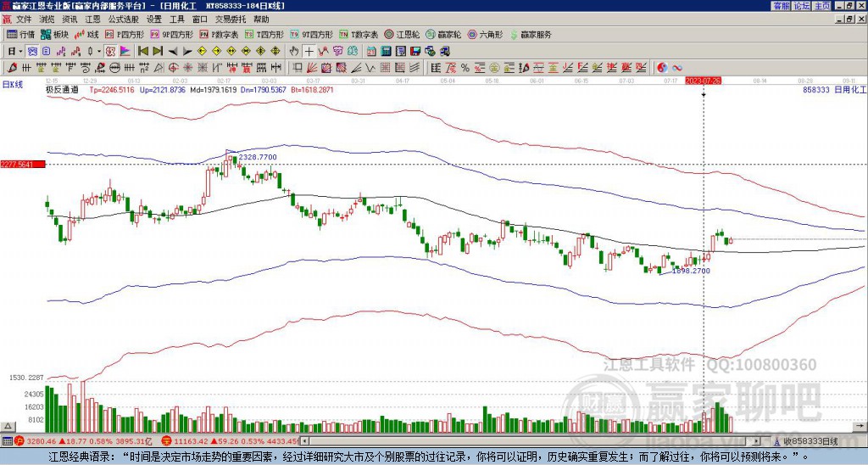Toggle the 权 adjusted-price icon
868x465 pixels.
[x=110, y=52]
